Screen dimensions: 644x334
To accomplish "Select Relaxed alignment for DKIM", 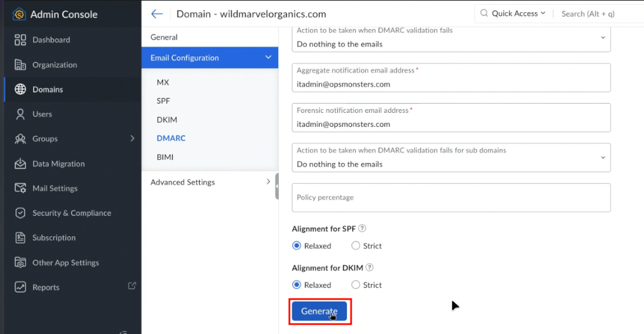I will 297,285.
